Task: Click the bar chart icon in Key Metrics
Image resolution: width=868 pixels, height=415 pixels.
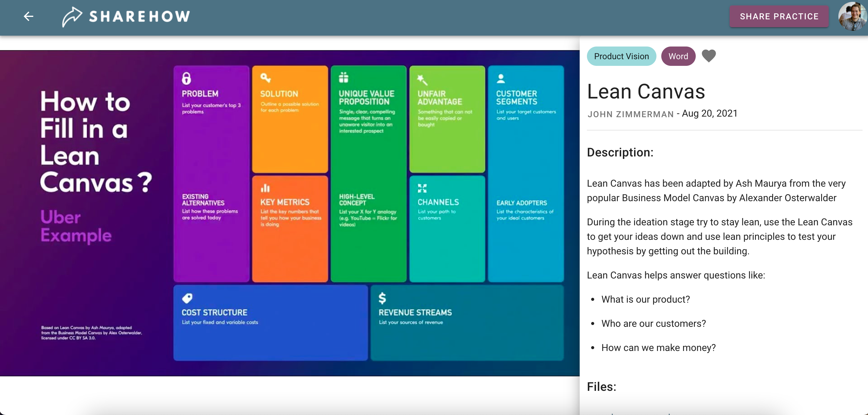Action: coord(265,188)
